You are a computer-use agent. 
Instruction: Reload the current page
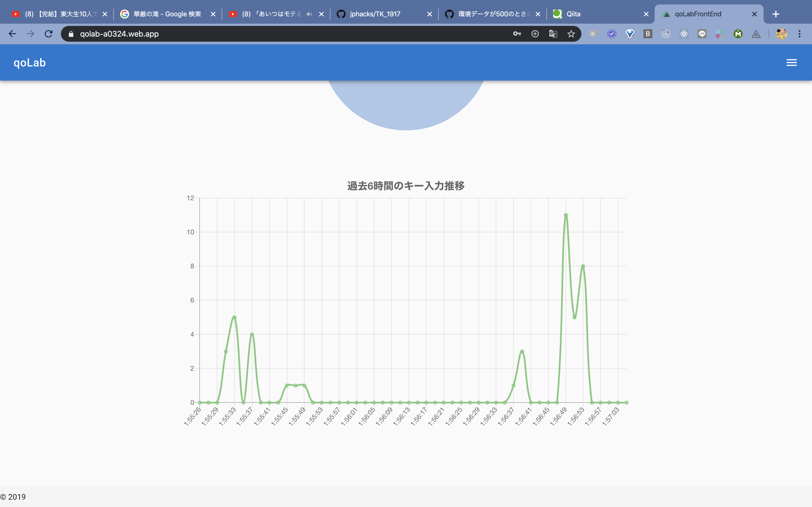pos(48,34)
